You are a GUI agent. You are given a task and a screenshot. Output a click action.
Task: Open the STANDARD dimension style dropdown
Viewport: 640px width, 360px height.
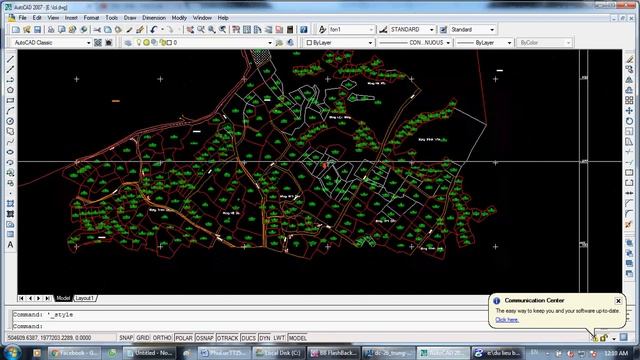431,29
